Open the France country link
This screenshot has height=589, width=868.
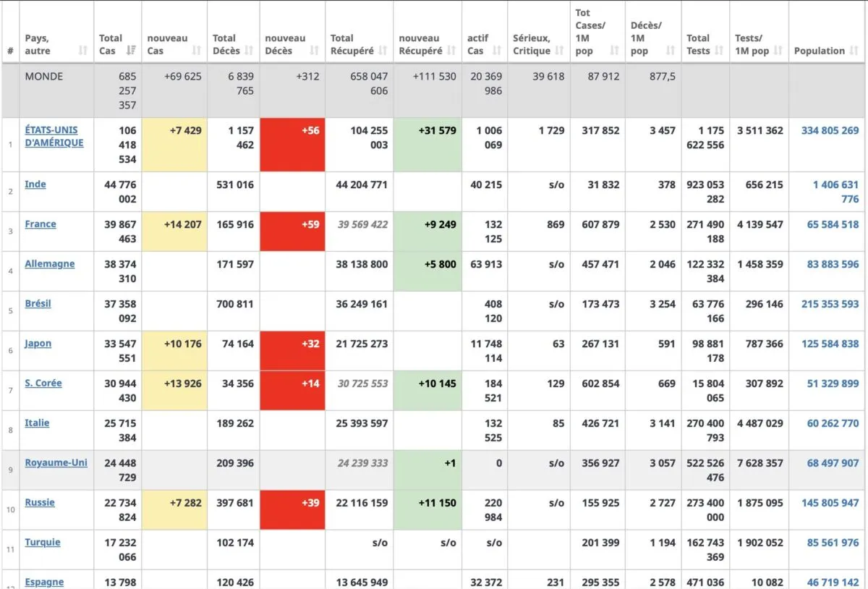point(41,224)
